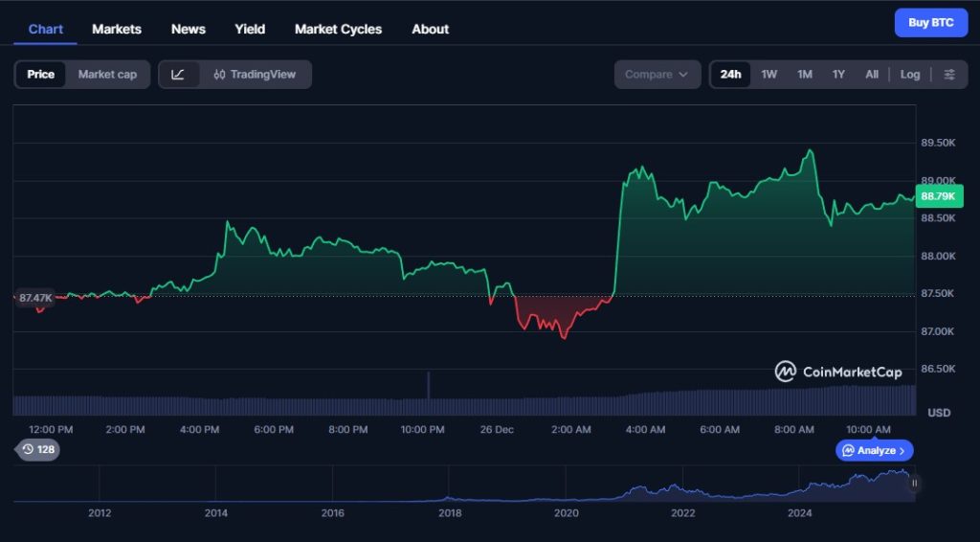Toggle Log scale on the chart
980x542 pixels.
pyautogui.click(x=910, y=75)
